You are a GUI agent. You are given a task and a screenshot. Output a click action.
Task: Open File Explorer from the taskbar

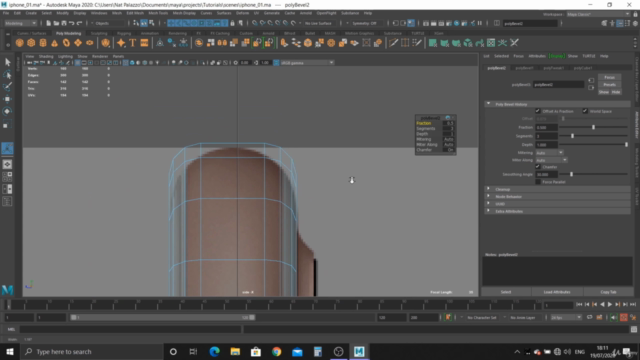coord(235,351)
